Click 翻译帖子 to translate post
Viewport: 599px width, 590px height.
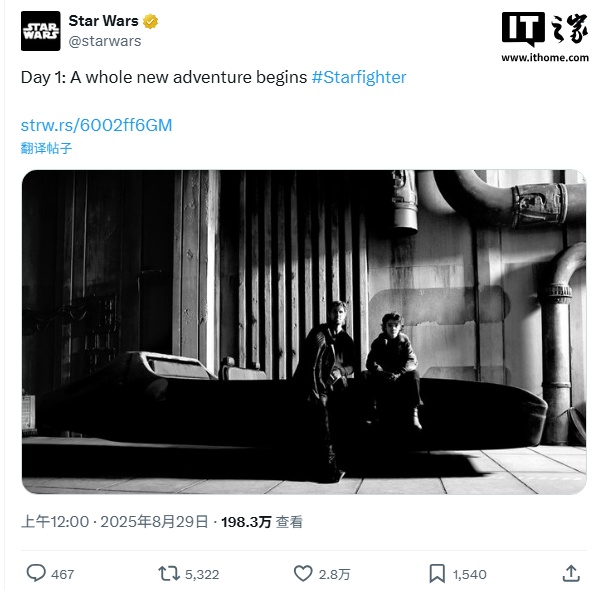(x=46, y=148)
